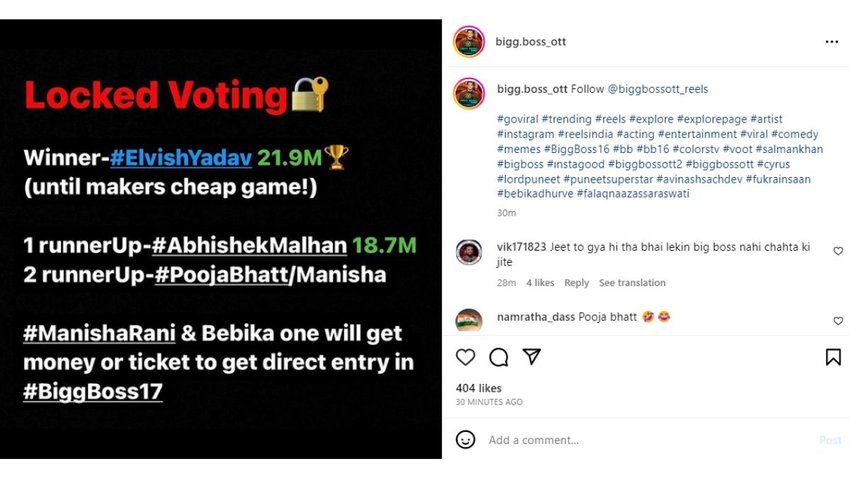The height and width of the screenshot is (478, 850).
Task: Like the post with heart icon
Action: point(465,357)
